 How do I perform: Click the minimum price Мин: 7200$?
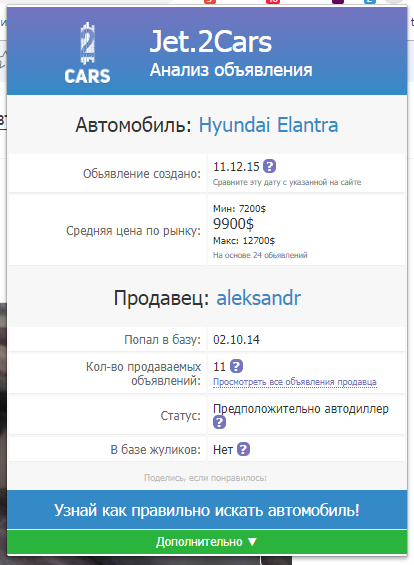pyautogui.click(x=240, y=209)
